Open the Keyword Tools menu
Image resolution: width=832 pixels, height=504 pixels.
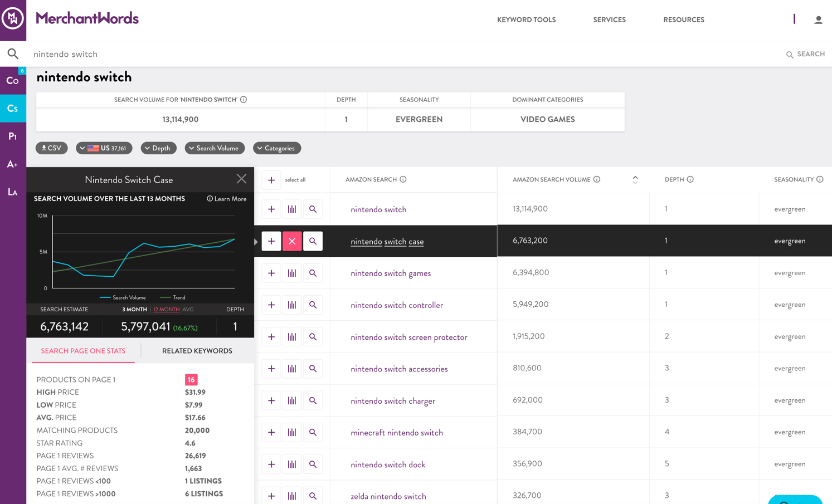(x=526, y=20)
